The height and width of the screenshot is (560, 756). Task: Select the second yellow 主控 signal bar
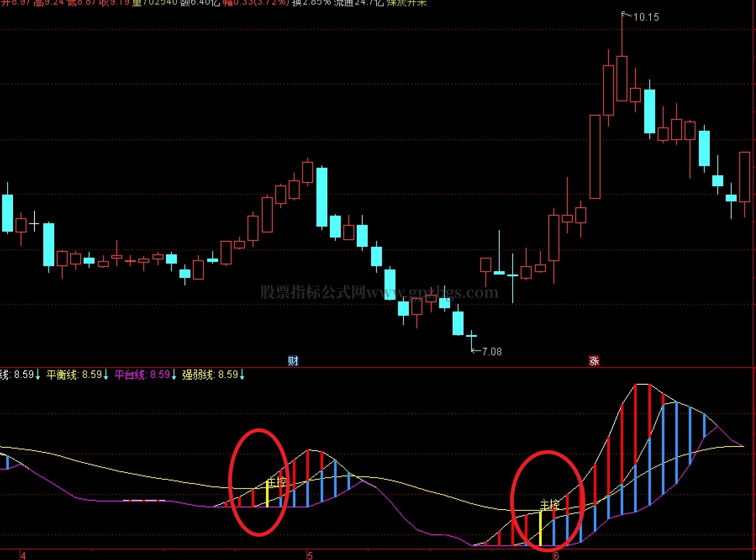(x=540, y=528)
